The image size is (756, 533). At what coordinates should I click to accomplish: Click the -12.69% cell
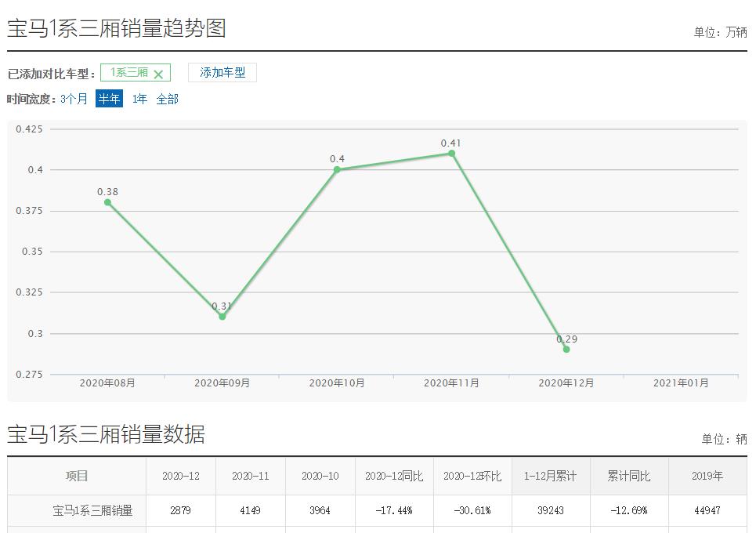point(629,510)
